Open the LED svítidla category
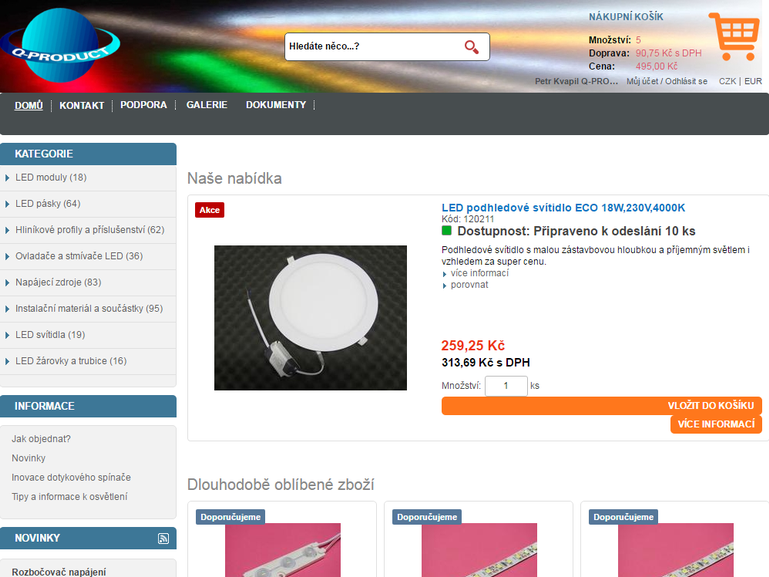The width and height of the screenshot is (769, 577). click(50, 335)
